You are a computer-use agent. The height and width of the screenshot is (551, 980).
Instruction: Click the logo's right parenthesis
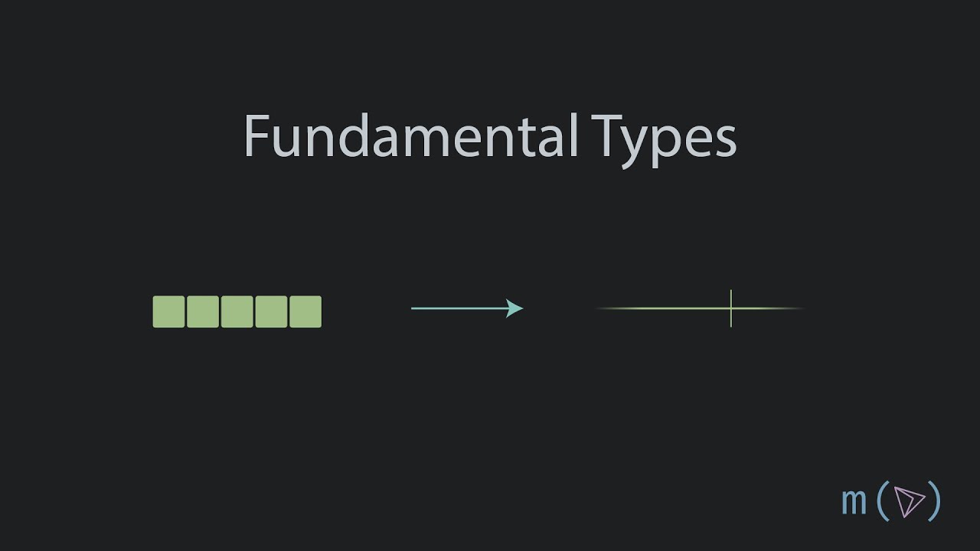click(933, 501)
